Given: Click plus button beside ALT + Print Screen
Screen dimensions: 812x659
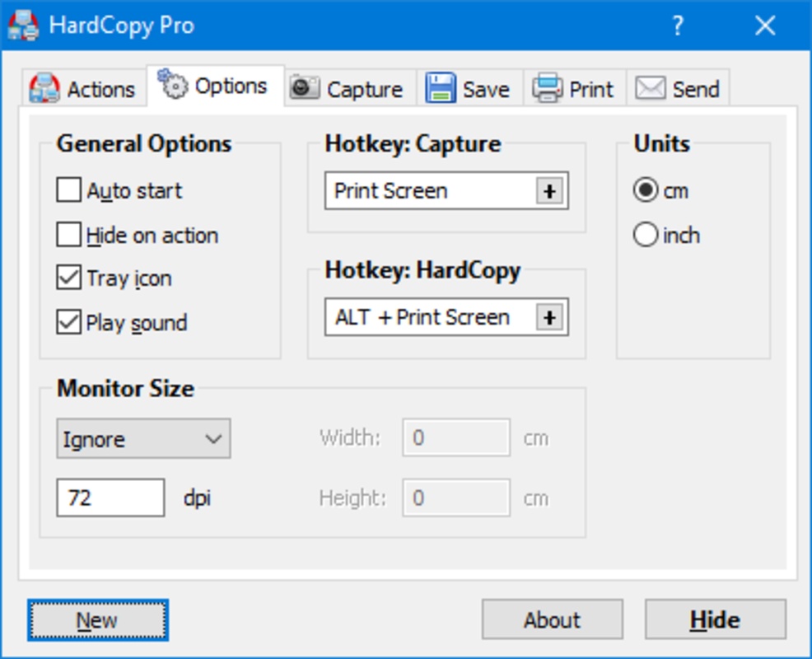Looking at the screenshot, I should [x=548, y=318].
